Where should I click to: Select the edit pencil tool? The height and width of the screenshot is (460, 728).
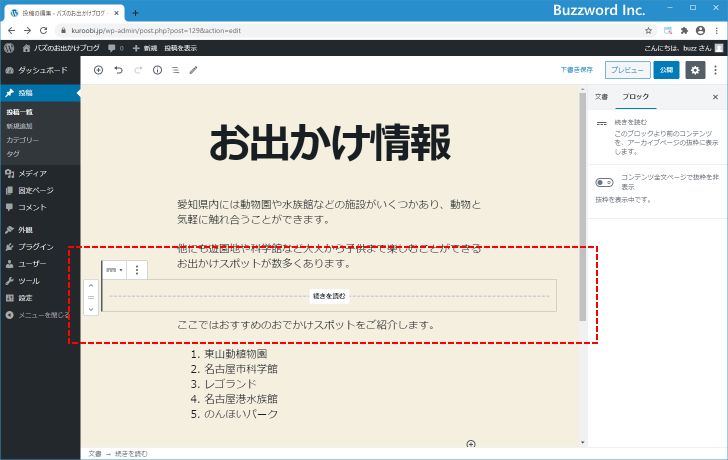tap(194, 70)
